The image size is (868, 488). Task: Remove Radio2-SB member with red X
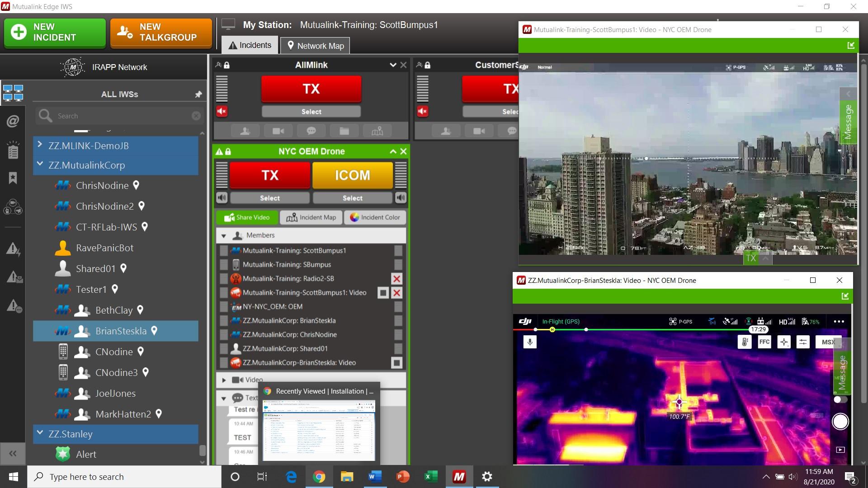click(x=397, y=279)
